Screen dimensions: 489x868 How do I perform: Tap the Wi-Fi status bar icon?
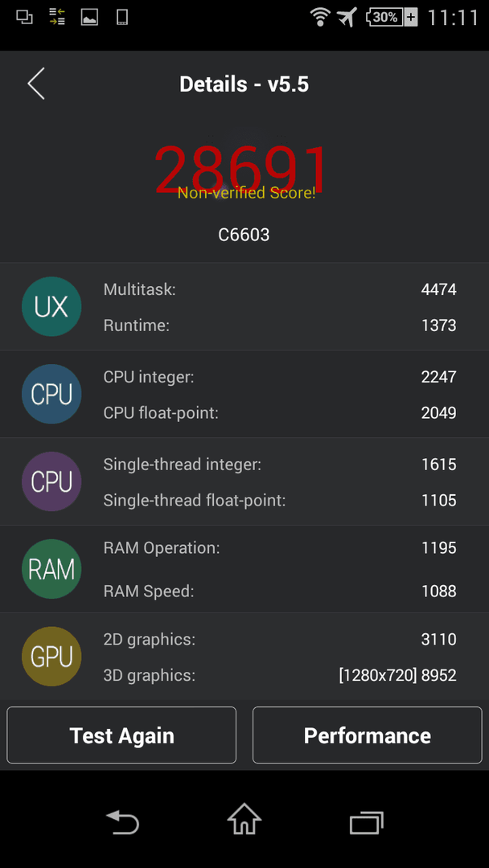click(x=320, y=17)
